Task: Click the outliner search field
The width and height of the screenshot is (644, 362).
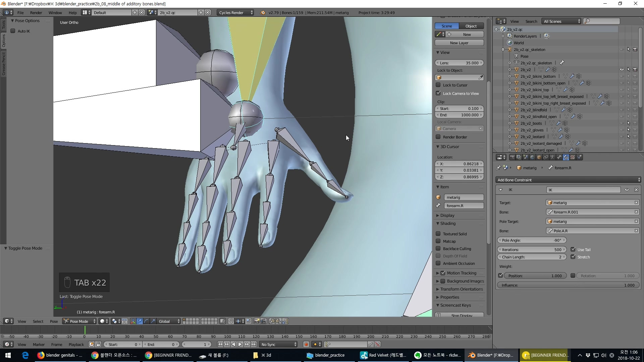Action: pos(601,21)
